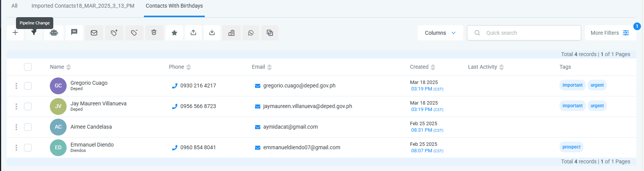The width and height of the screenshot is (644, 171).
Task: Open the Columns dropdown
Action: click(x=440, y=33)
